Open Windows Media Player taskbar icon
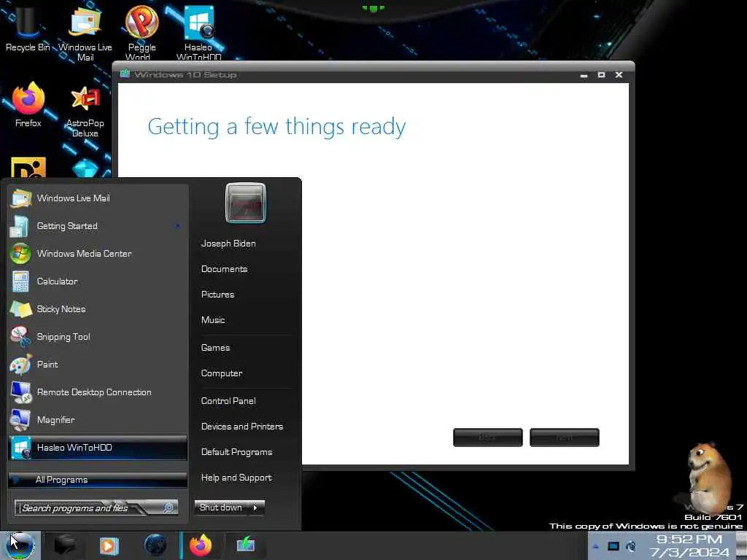The height and width of the screenshot is (560, 747). 109,545
